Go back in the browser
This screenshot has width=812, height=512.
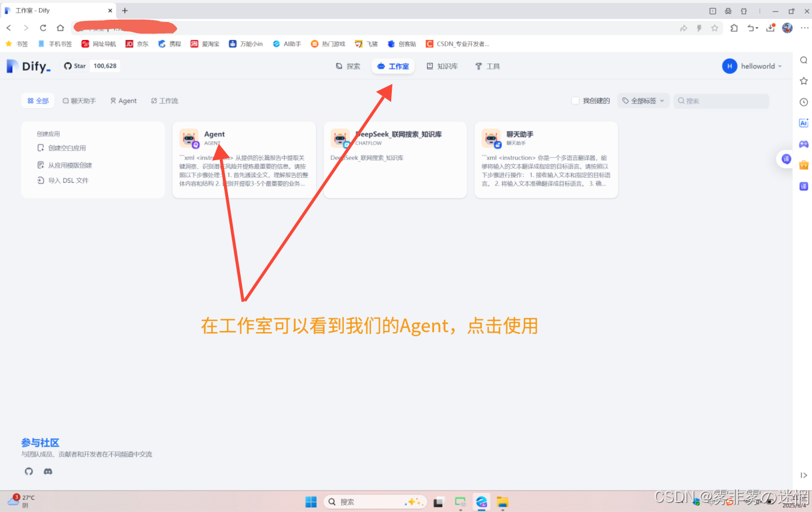click(9, 28)
